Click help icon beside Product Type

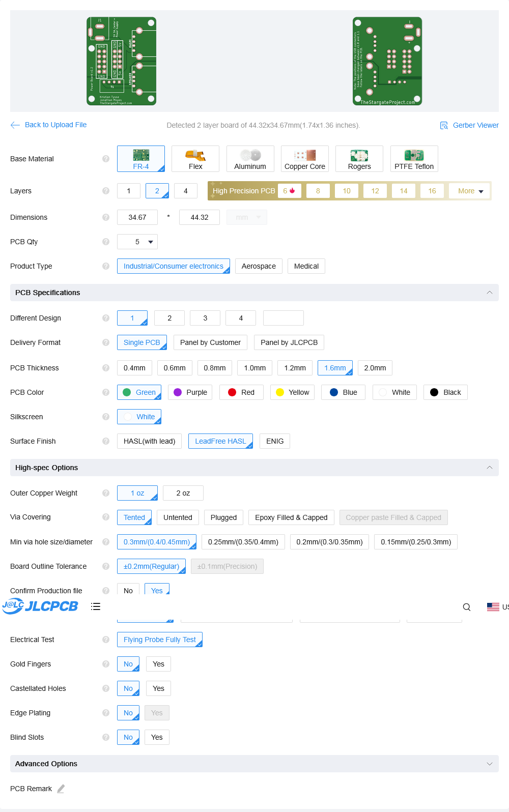(106, 266)
